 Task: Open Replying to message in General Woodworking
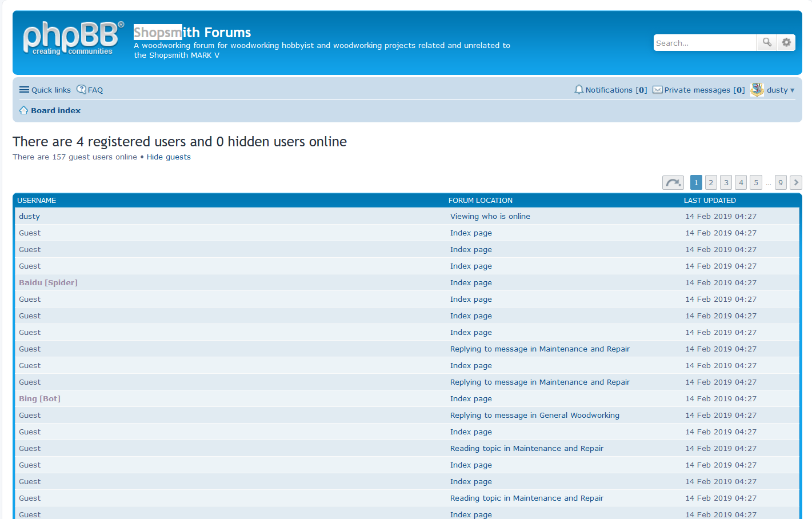point(534,415)
